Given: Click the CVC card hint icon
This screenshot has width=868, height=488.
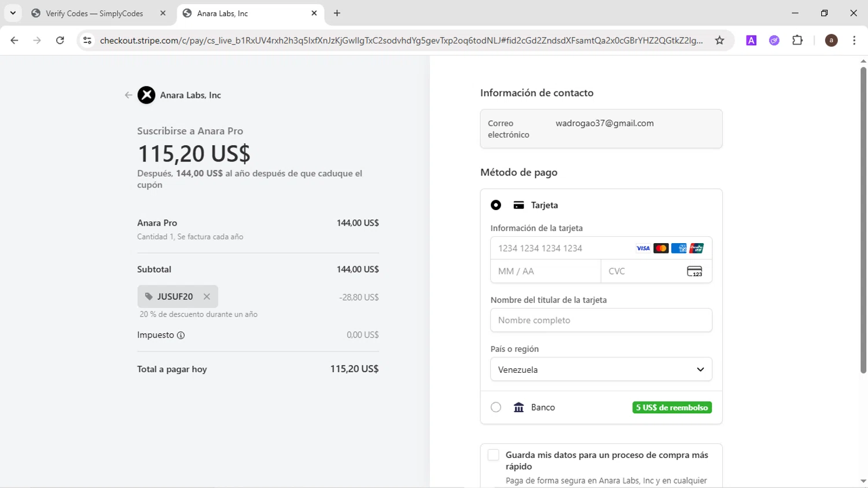Looking at the screenshot, I should click(694, 271).
